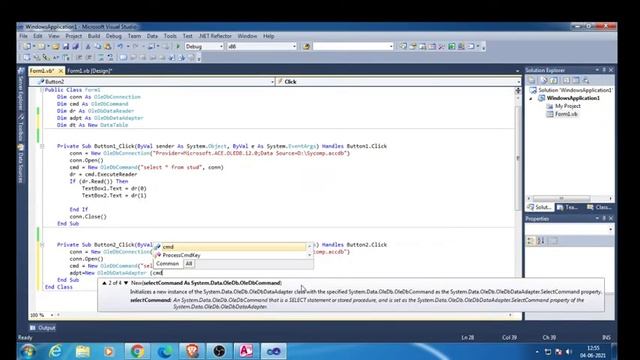This screenshot has width=640, height=360.
Task: Click the New Project toolbar icon
Action: 27,47
